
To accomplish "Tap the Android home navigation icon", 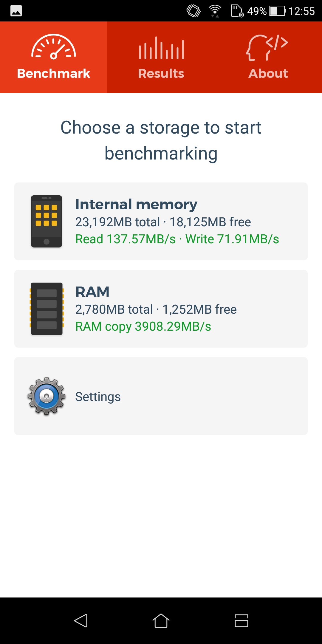I will 161,621.
